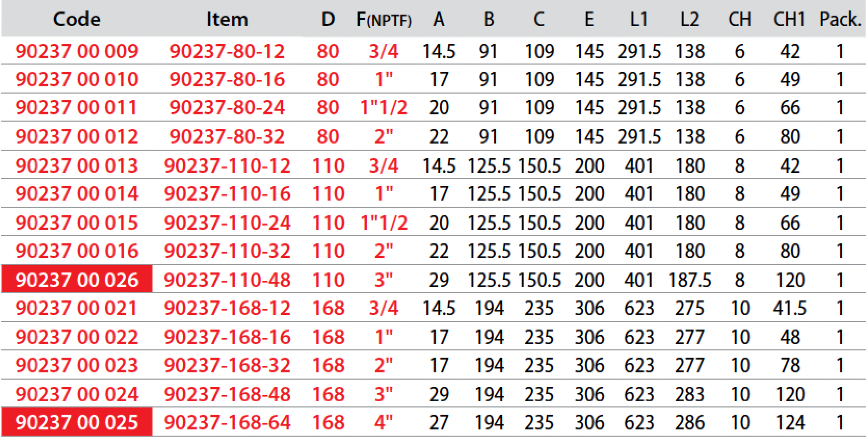Click the 4" thread size cell

(383, 422)
